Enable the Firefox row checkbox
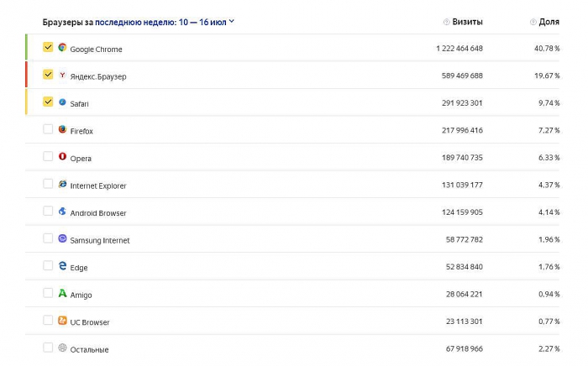This screenshot has height=366, width=588. (x=48, y=129)
